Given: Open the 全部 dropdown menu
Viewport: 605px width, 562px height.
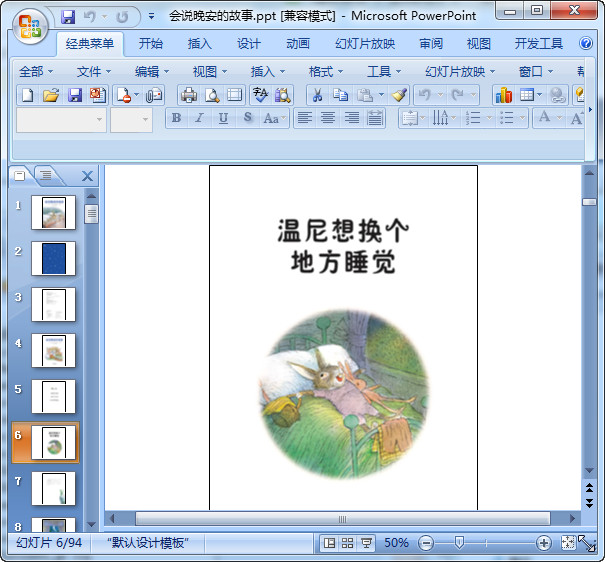Looking at the screenshot, I should coord(36,72).
